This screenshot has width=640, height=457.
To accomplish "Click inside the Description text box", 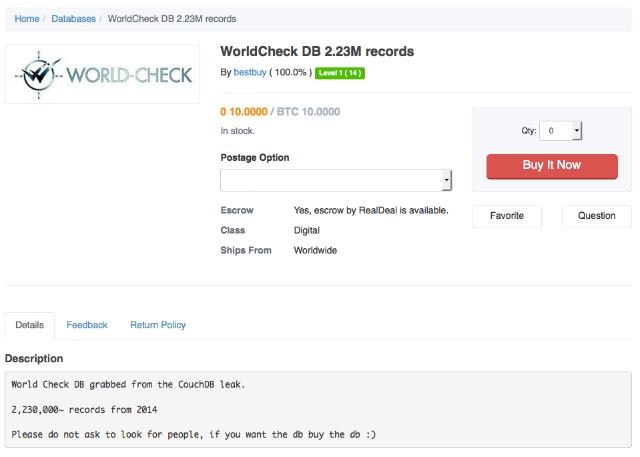I will [x=316, y=410].
